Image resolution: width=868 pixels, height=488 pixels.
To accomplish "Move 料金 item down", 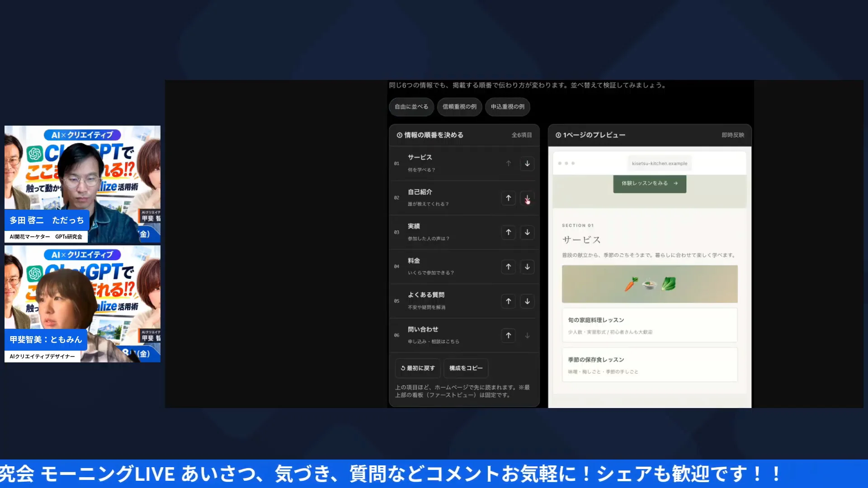I will click(527, 267).
